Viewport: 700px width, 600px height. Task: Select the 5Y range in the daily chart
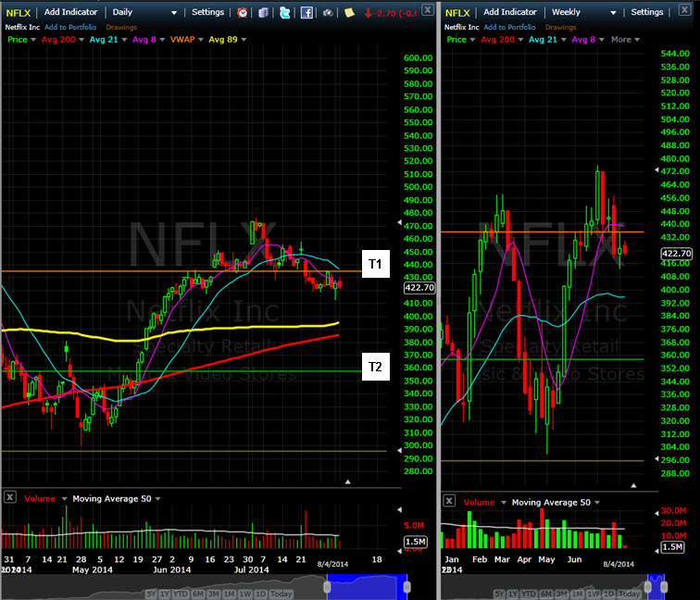151,594
